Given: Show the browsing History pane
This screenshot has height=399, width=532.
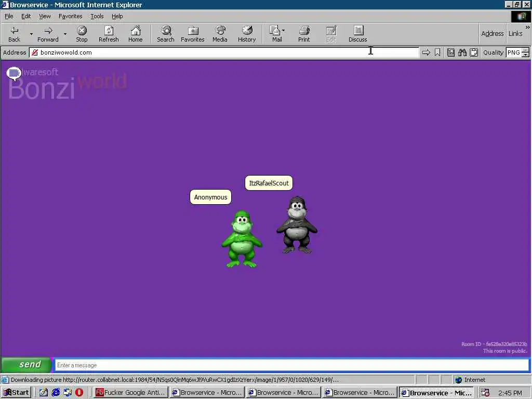Looking at the screenshot, I should (247, 34).
